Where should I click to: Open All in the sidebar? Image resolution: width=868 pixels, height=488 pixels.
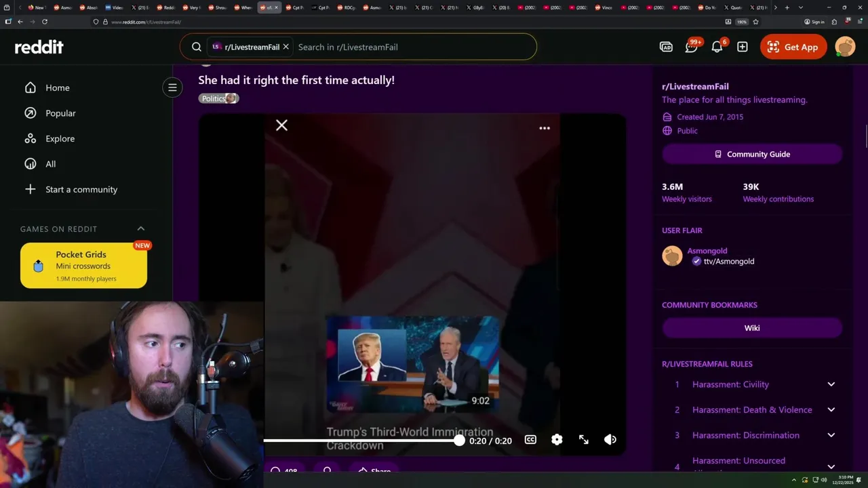(x=51, y=164)
